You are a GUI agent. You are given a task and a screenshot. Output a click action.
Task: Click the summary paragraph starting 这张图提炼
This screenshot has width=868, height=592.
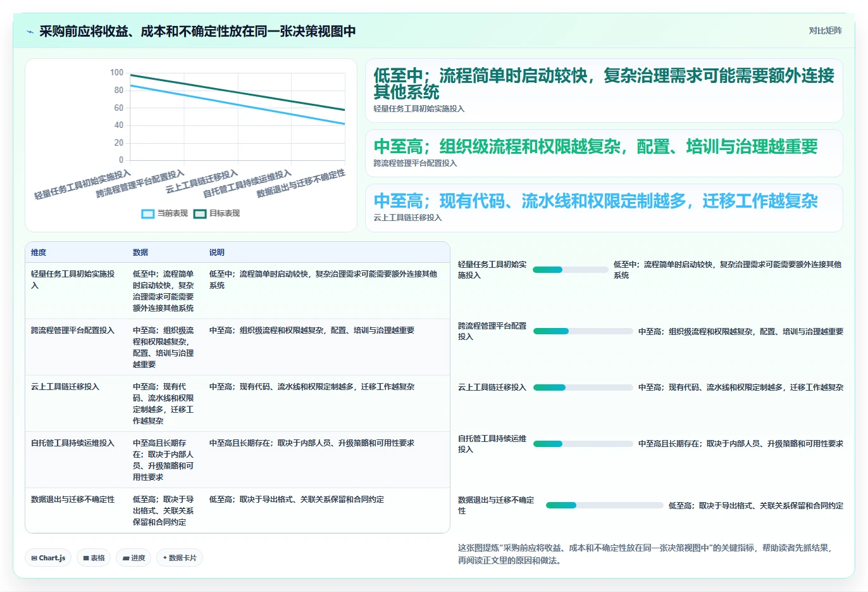645,554
